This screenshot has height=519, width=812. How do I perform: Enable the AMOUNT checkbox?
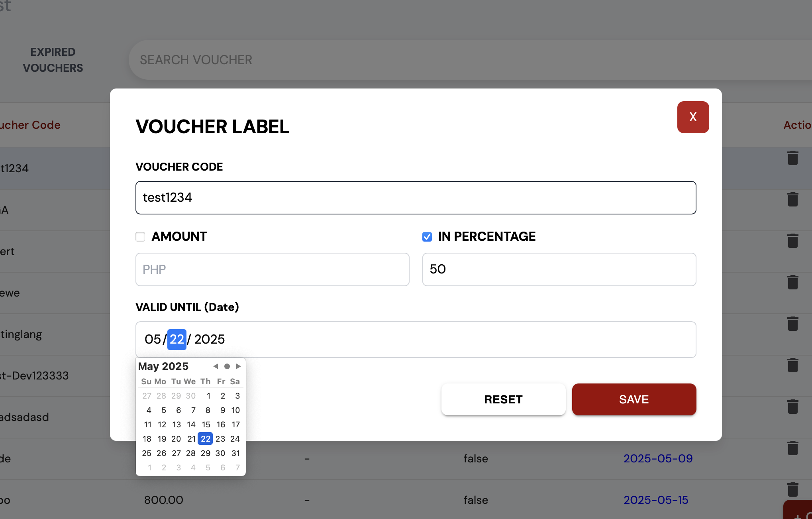[x=140, y=237]
